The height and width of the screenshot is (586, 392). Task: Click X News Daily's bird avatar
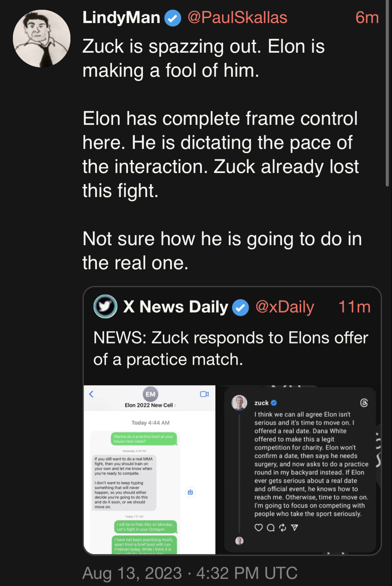click(105, 306)
